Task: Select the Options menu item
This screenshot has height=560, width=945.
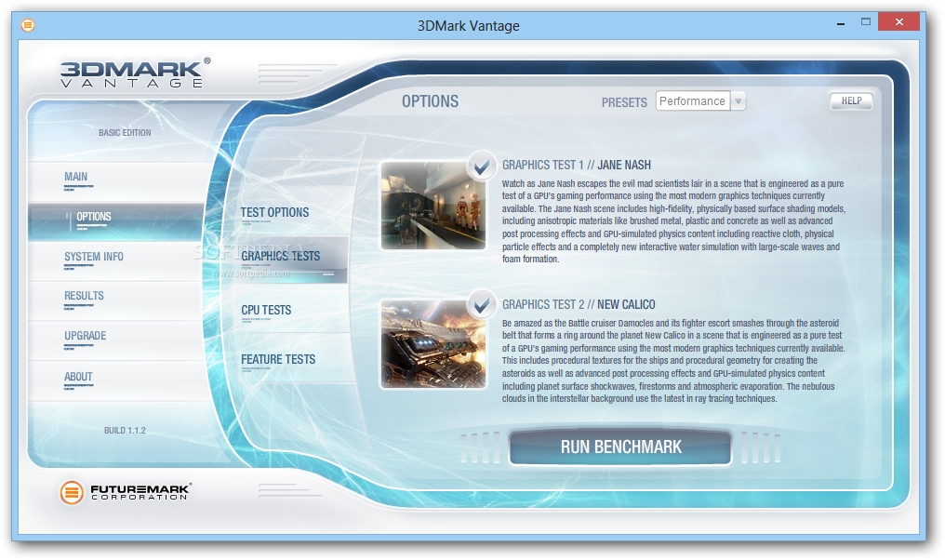Action: (115, 221)
